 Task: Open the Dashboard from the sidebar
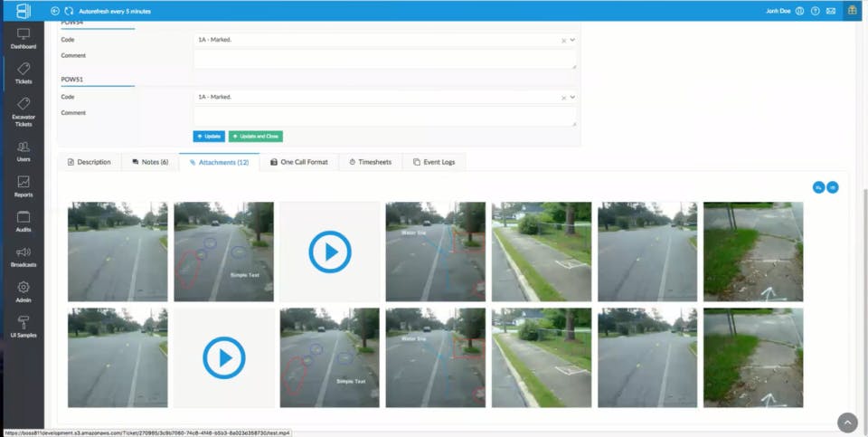point(24,39)
